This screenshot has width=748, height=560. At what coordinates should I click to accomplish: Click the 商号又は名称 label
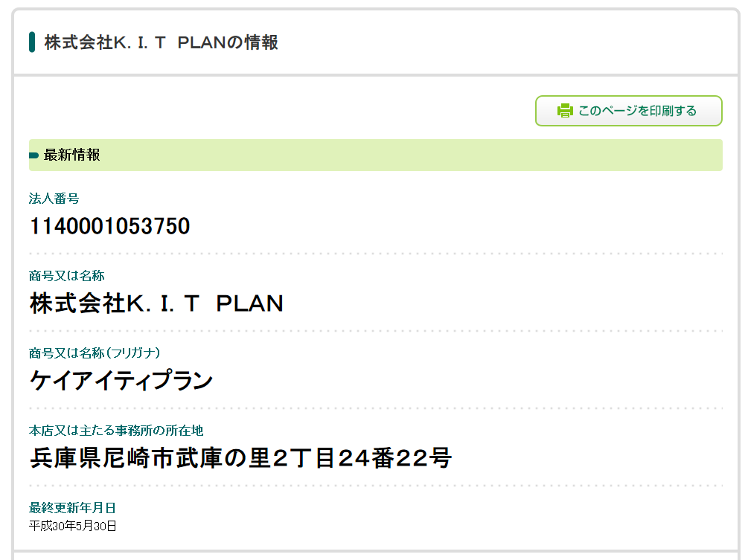[66, 275]
